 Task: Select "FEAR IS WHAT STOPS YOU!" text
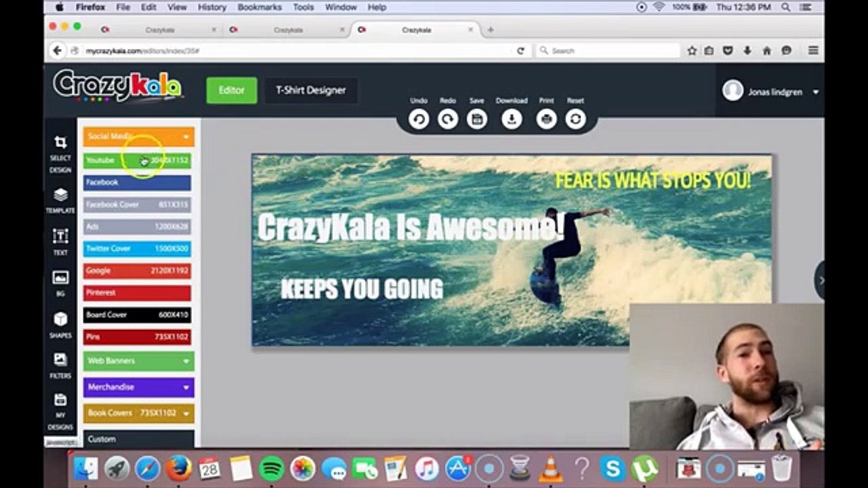click(x=653, y=181)
